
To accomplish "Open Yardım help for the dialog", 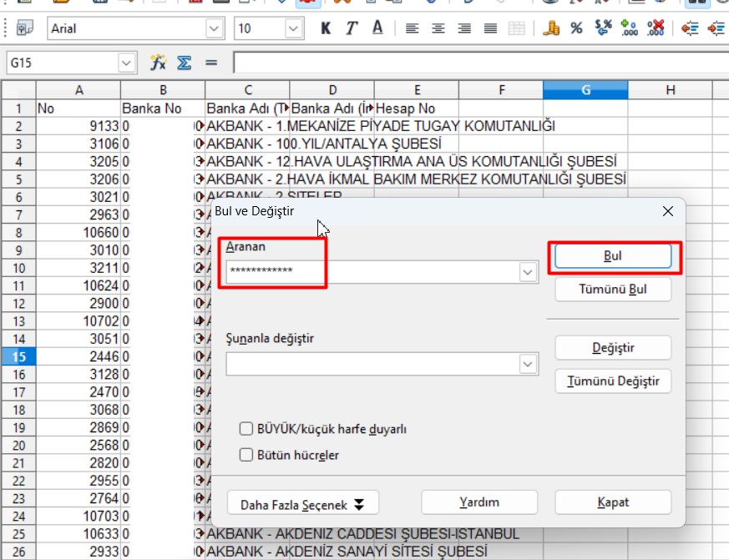I will pyautogui.click(x=479, y=502).
